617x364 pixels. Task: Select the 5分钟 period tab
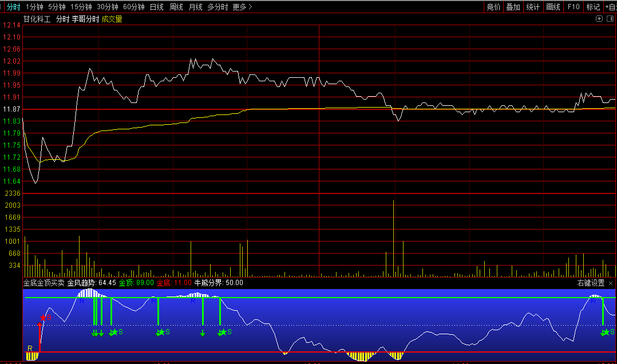pyautogui.click(x=57, y=7)
